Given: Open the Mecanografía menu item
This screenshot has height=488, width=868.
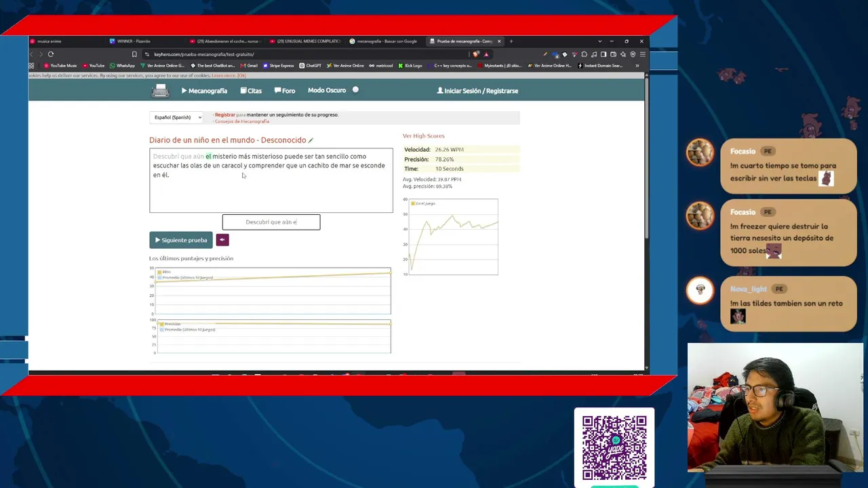Looking at the screenshot, I should tap(204, 91).
